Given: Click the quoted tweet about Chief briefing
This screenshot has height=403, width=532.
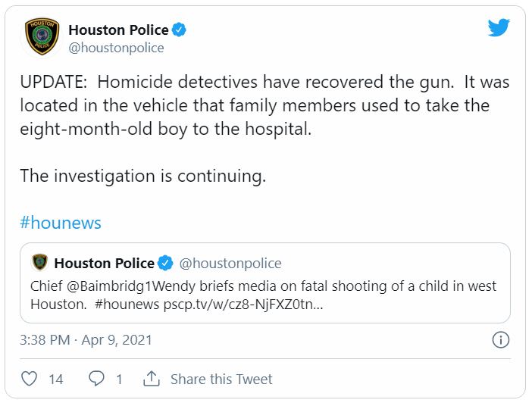Looking at the screenshot, I should coord(264,295).
